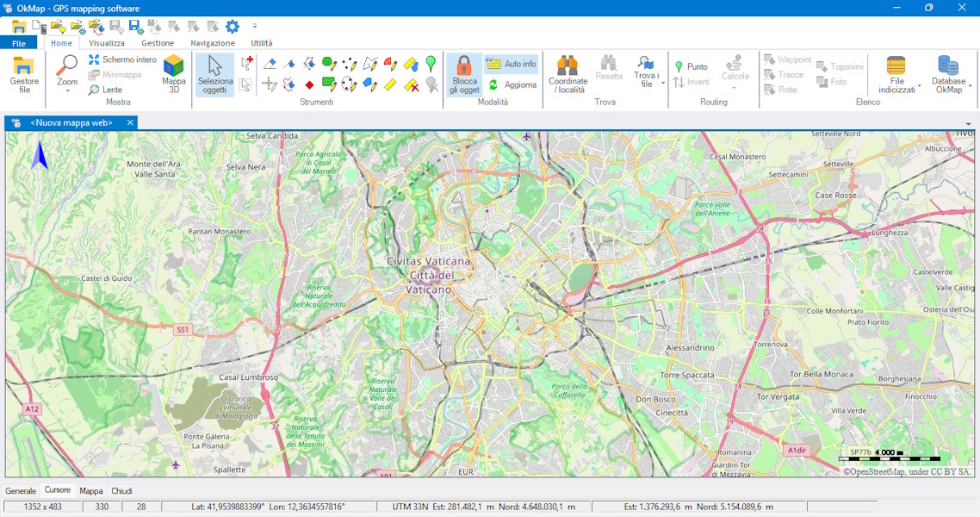Click the new document quick access icon
The height and width of the screenshot is (517, 980).
tap(39, 26)
